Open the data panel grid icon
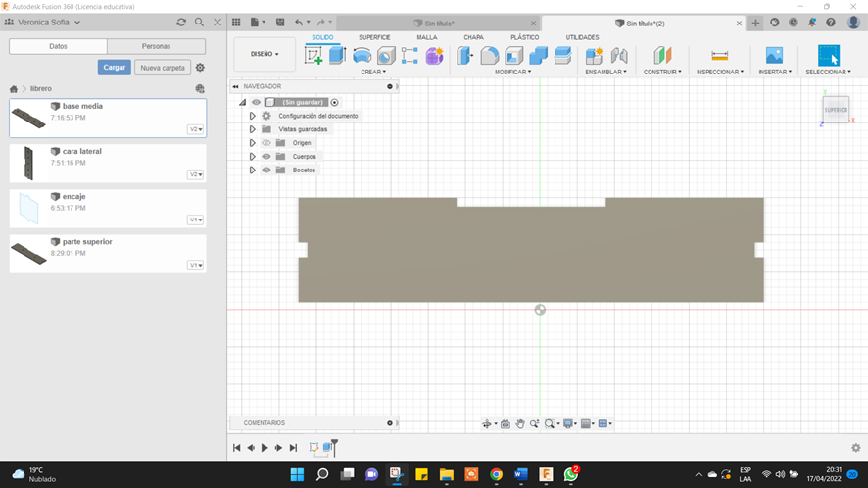Image resolution: width=868 pixels, height=488 pixels. [236, 23]
